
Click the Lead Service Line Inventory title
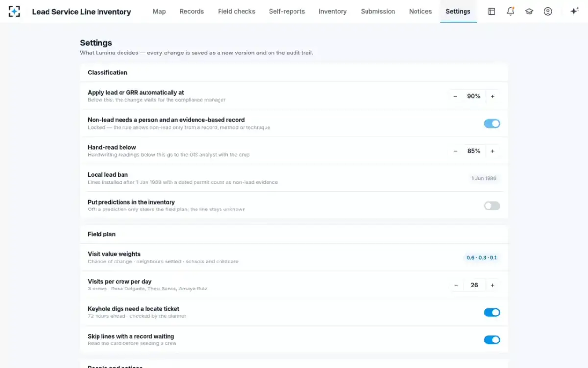coord(81,12)
